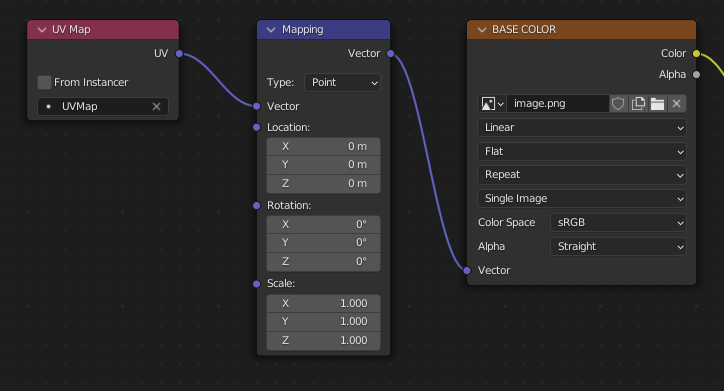724x391 pixels.
Task: Edit Scale Y value
Action: (323, 322)
